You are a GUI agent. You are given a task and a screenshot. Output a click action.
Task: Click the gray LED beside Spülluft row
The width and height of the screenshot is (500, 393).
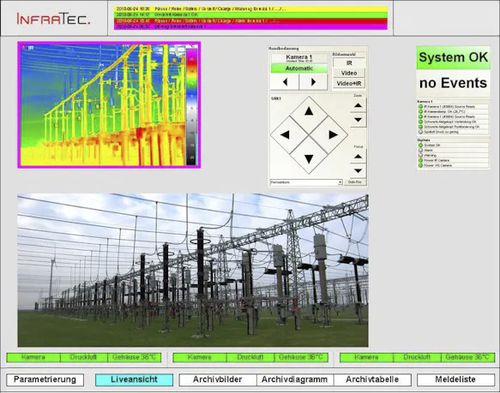[421, 132]
